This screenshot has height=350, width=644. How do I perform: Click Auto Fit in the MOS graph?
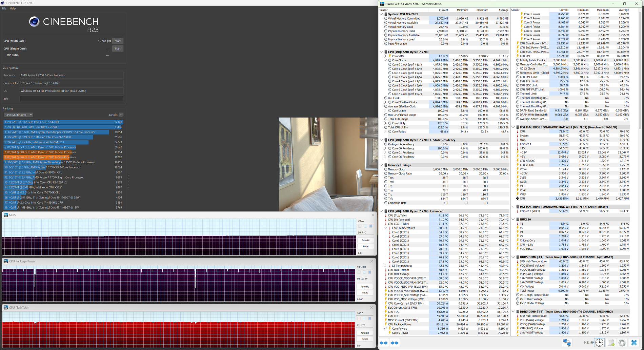(365, 240)
